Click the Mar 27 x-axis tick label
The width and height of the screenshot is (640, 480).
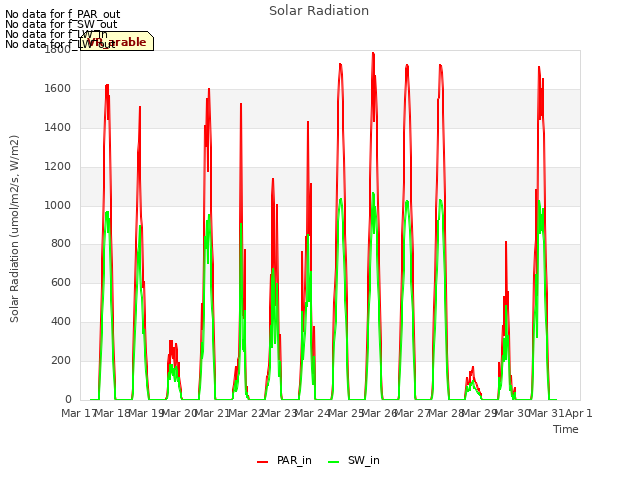[411, 413]
